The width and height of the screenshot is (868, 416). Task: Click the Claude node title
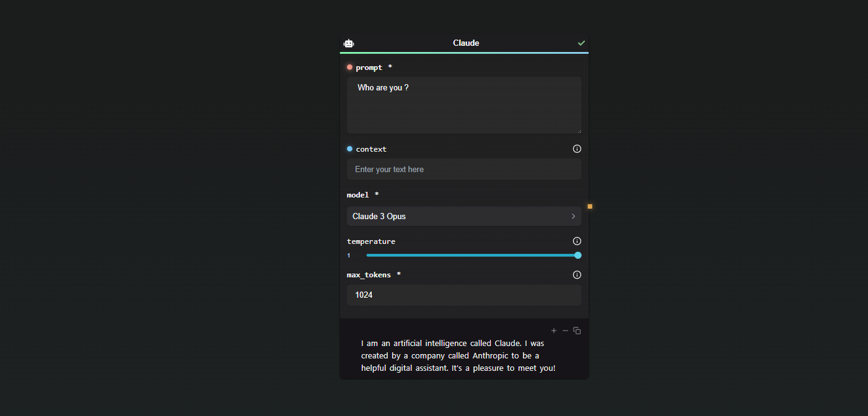coord(466,43)
